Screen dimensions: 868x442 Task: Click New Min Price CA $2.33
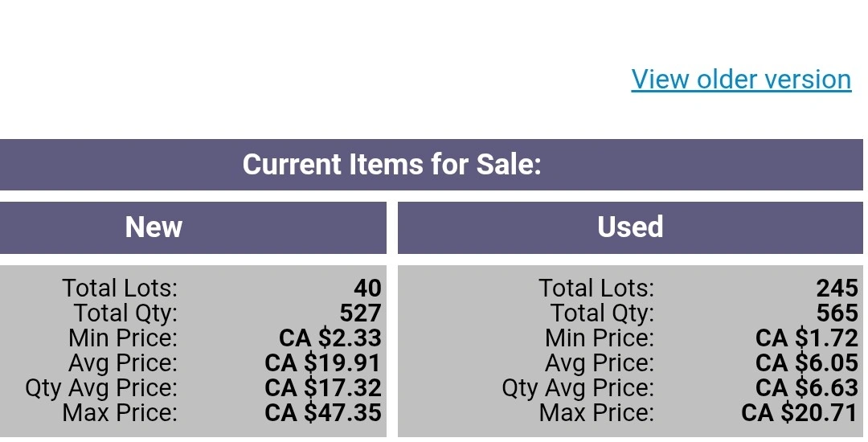pos(330,338)
